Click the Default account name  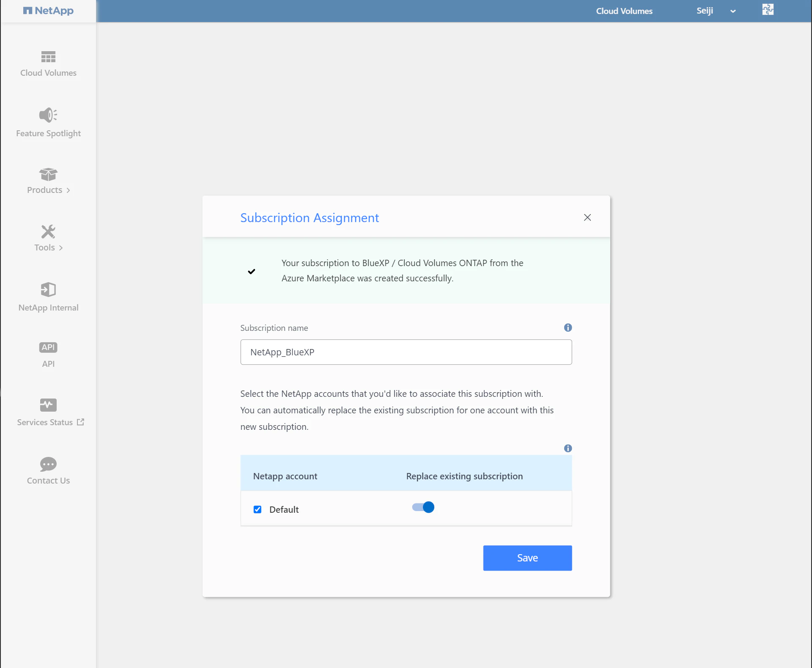pos(284,509)
